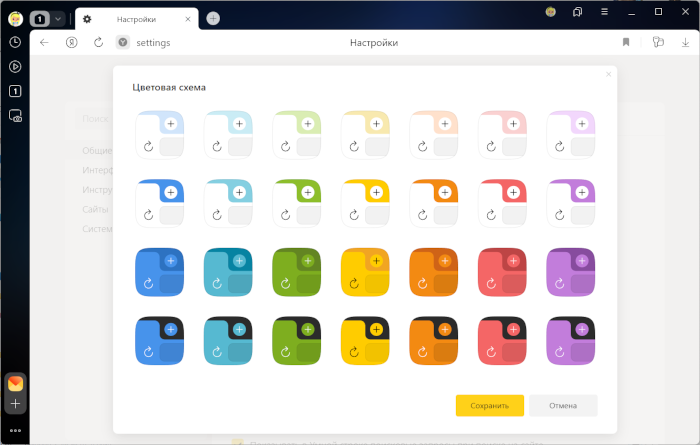Pick the dark-header yellow color scheme
The height and width of the screenshot is (445, 700).
(x=365, y=340)
